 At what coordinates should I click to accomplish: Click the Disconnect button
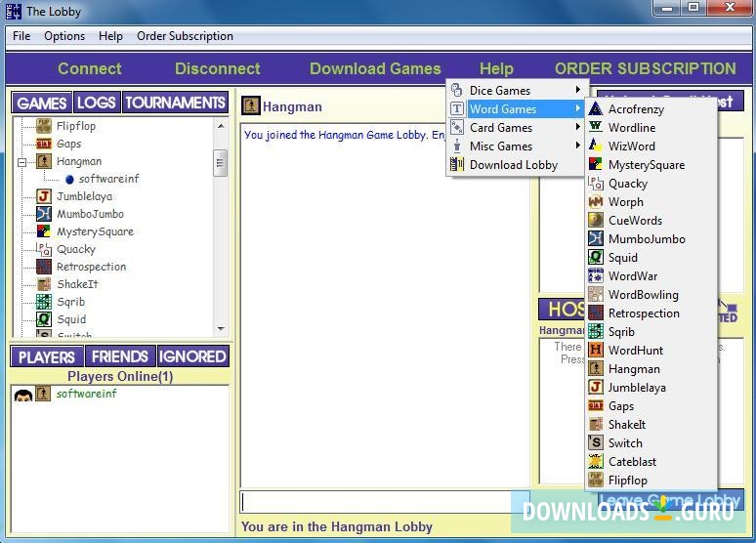point(218,68)
